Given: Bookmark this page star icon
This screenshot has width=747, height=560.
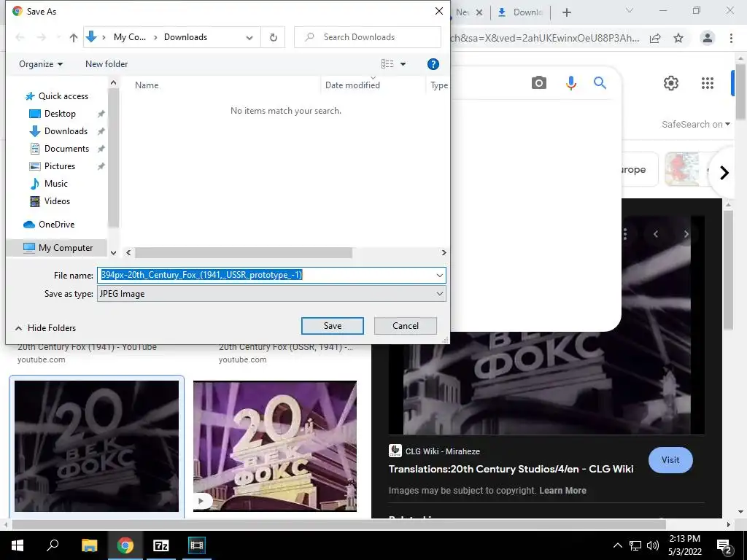Looking at the screenshot, I should tap(678, 39).
